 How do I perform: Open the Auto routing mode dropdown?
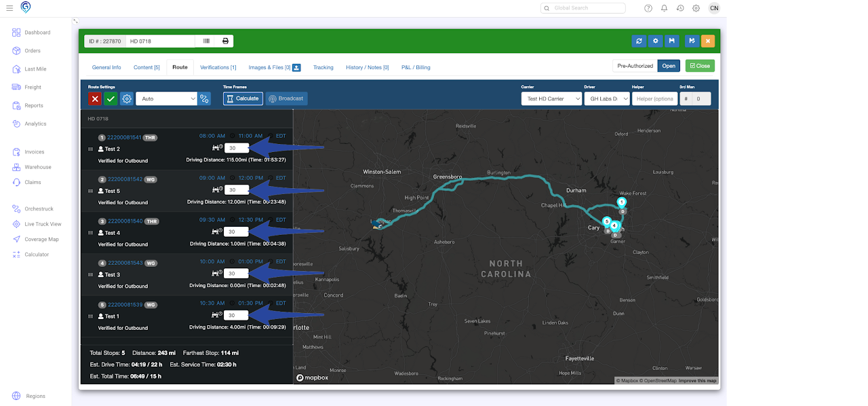click(166, 98)
